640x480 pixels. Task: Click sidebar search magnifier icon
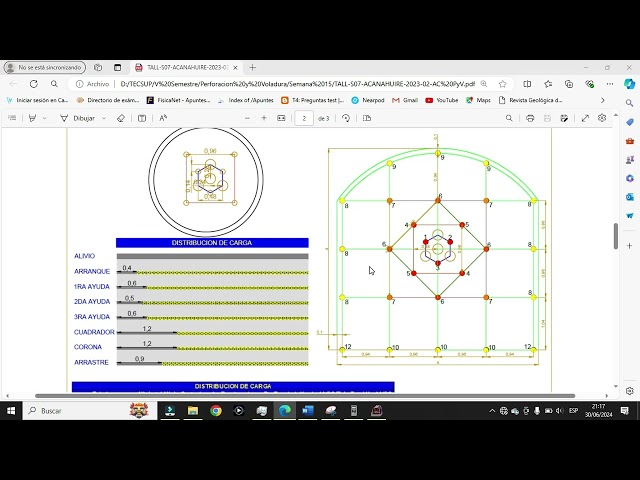(629, 103)
